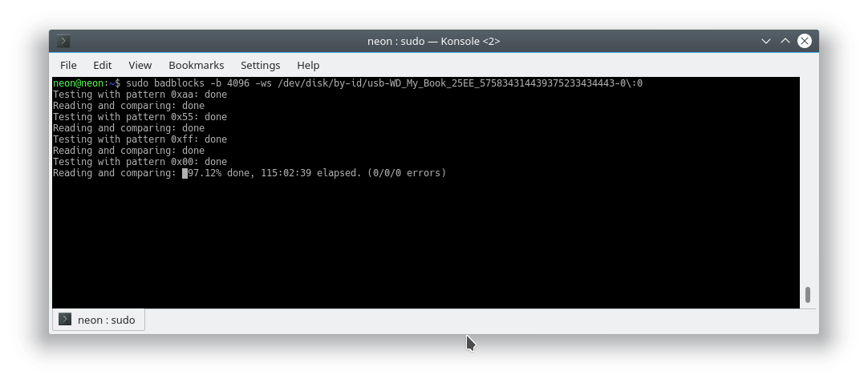Open the Settings menu

(260, 65)
